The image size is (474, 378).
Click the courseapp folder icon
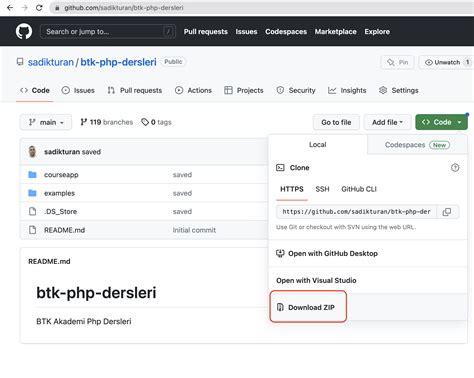32,175
